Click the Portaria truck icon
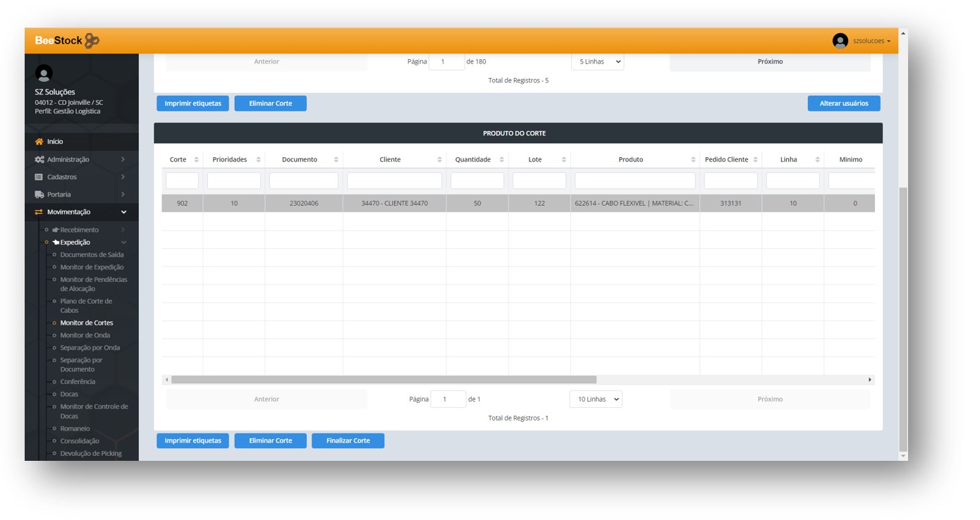Viewport: 980px width, 520px height. 39,194
